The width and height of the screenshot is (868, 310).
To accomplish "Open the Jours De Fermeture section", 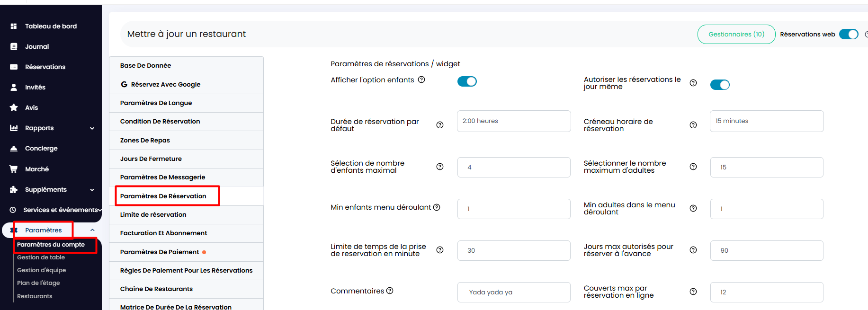I will tap(186, 159).
